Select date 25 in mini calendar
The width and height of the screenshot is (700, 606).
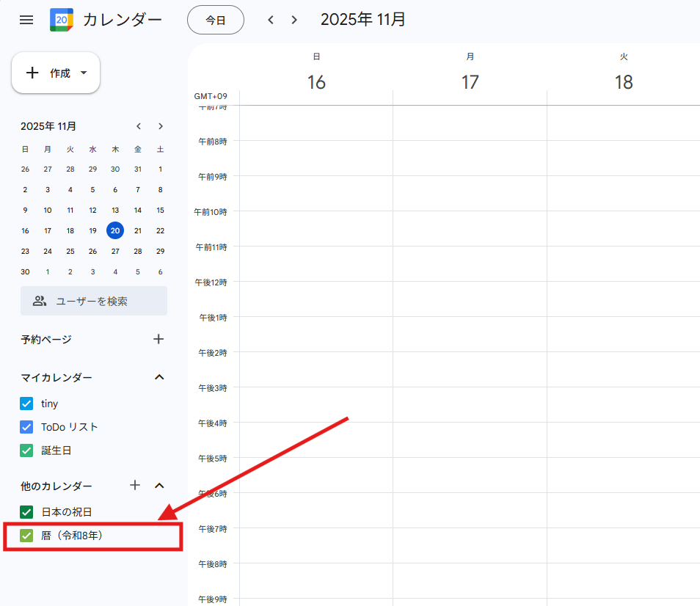70,251
